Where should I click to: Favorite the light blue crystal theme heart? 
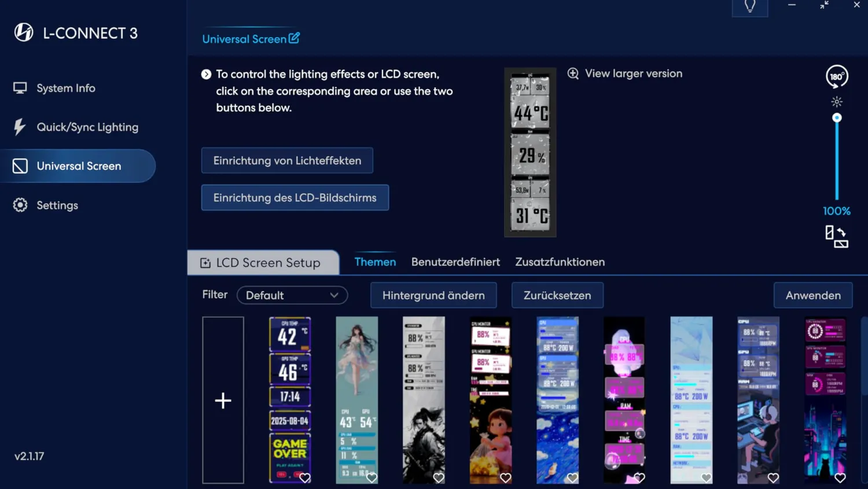click(x=706, y=477)
